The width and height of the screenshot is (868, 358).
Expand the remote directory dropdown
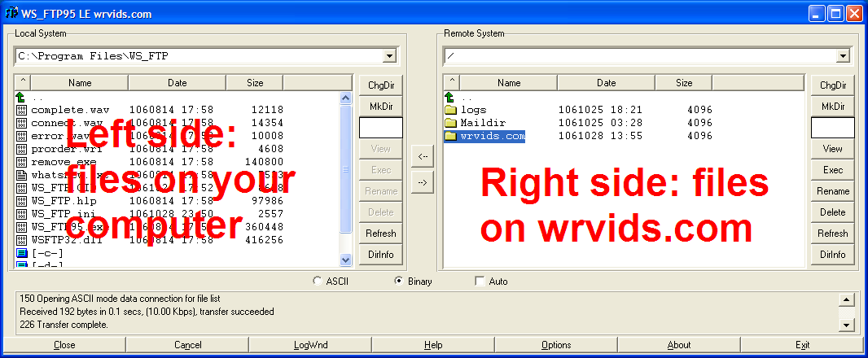[842, 56]
